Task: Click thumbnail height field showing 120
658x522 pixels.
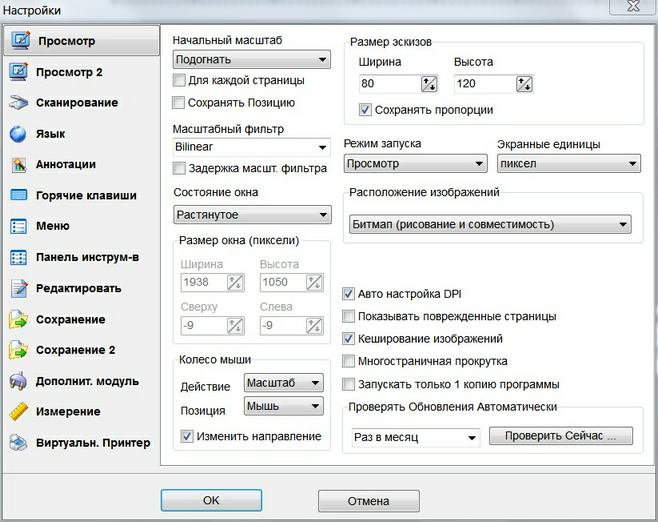Action: [x=485, y=84]
